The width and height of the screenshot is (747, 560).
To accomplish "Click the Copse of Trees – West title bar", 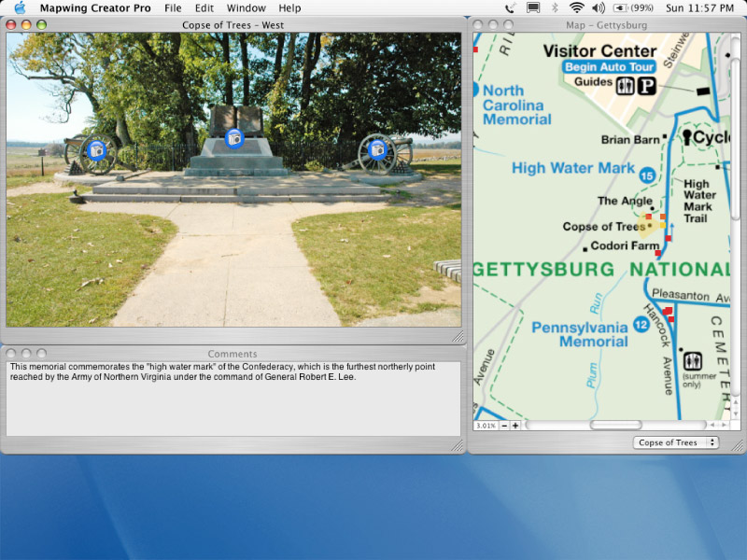I will (233, 25).
